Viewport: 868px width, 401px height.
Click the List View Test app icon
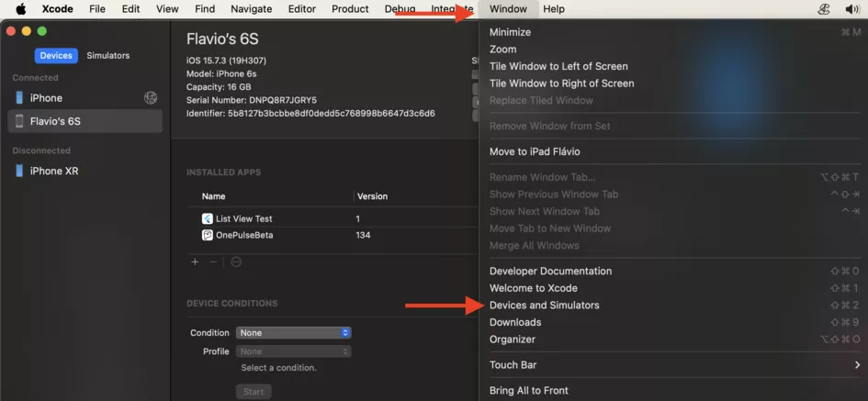tap(207, 218)
